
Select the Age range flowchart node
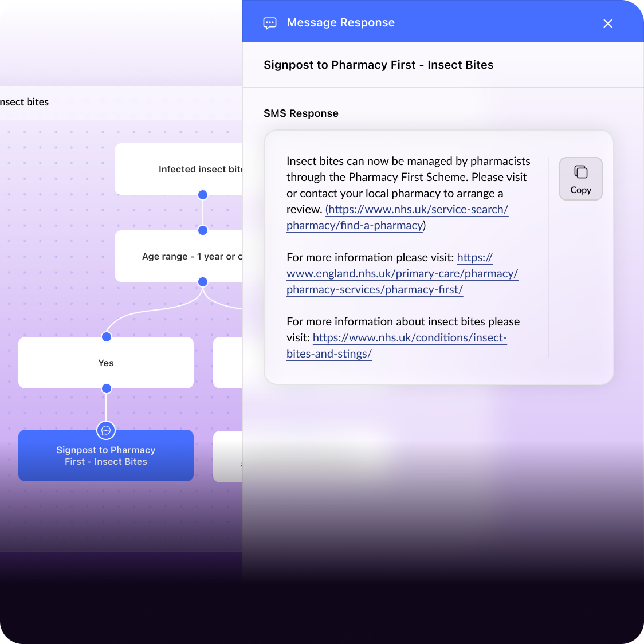(x=178, y=256)
